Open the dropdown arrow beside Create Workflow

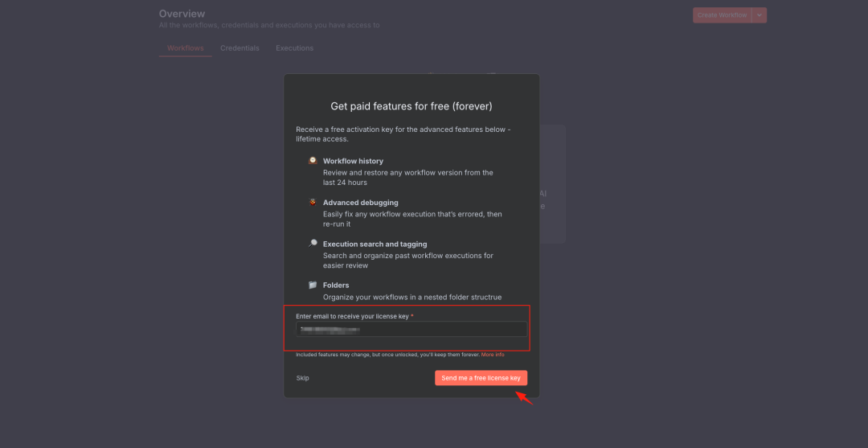(759, 15)
